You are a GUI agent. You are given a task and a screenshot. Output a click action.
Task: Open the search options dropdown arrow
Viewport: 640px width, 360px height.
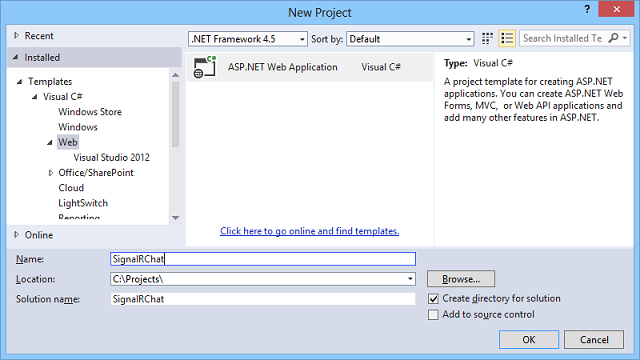pos(625,38)
